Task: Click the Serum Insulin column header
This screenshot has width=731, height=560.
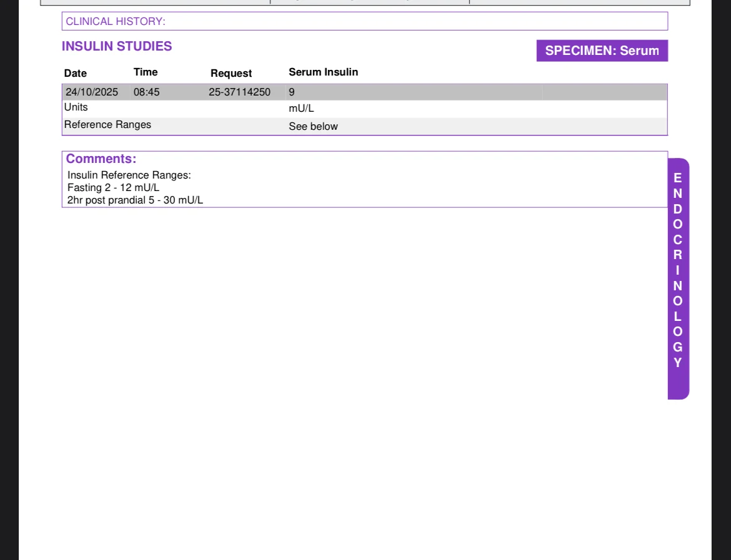Action: [x=324, y=72]
